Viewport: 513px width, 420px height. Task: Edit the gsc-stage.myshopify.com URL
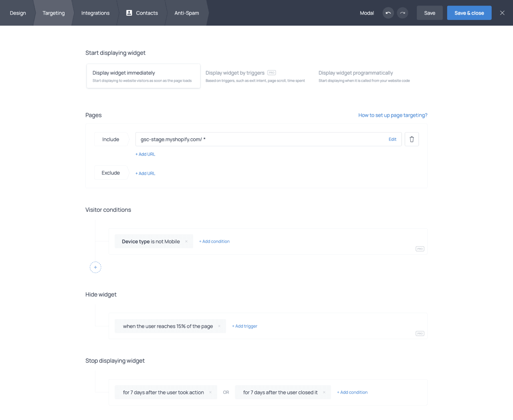click(392, 139)
